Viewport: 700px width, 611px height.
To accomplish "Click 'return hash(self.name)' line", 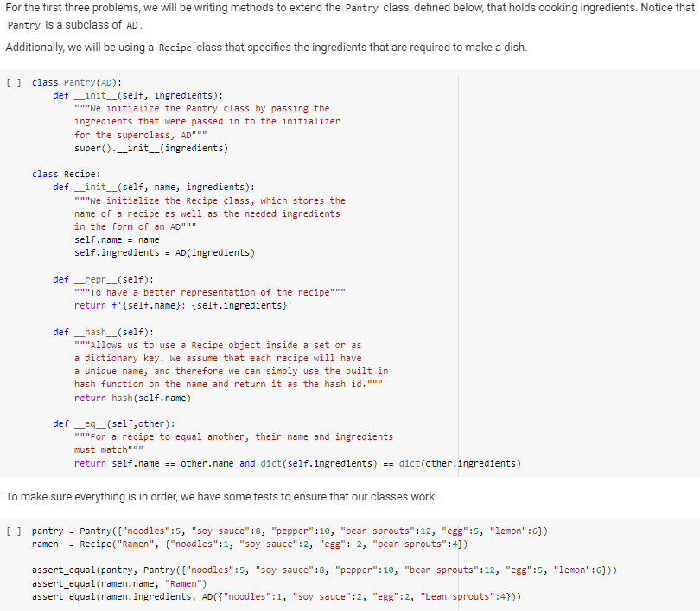I will (132, 398).
